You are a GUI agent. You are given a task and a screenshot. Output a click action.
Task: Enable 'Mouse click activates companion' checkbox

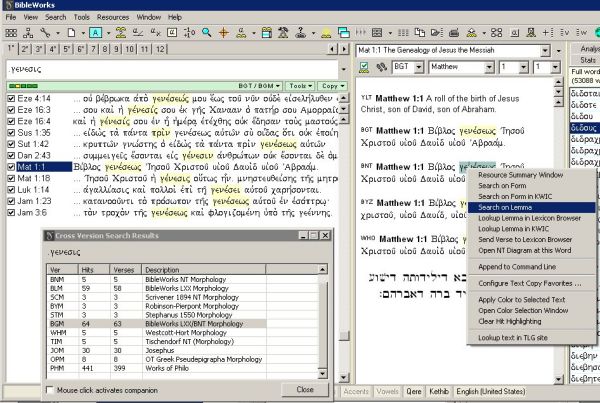[x=49, y=390]
